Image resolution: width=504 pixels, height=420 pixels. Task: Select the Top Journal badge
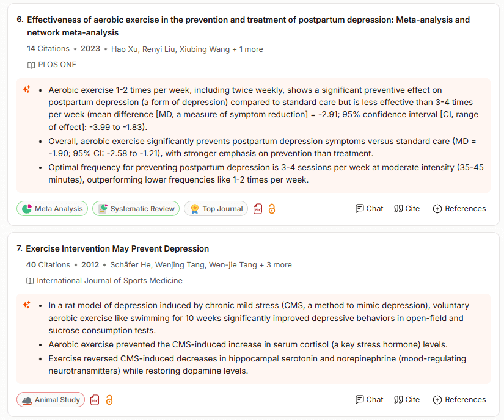[x=216, y=209]
